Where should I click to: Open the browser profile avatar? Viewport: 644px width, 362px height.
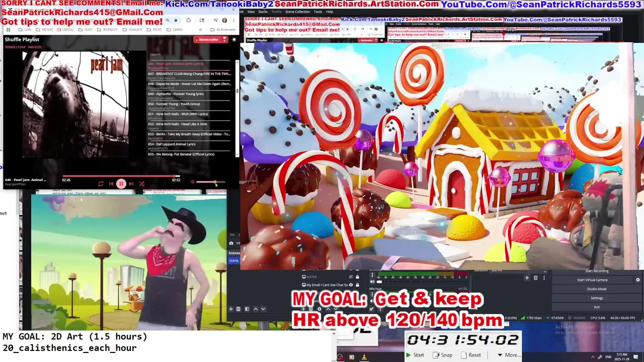(224, 21)
